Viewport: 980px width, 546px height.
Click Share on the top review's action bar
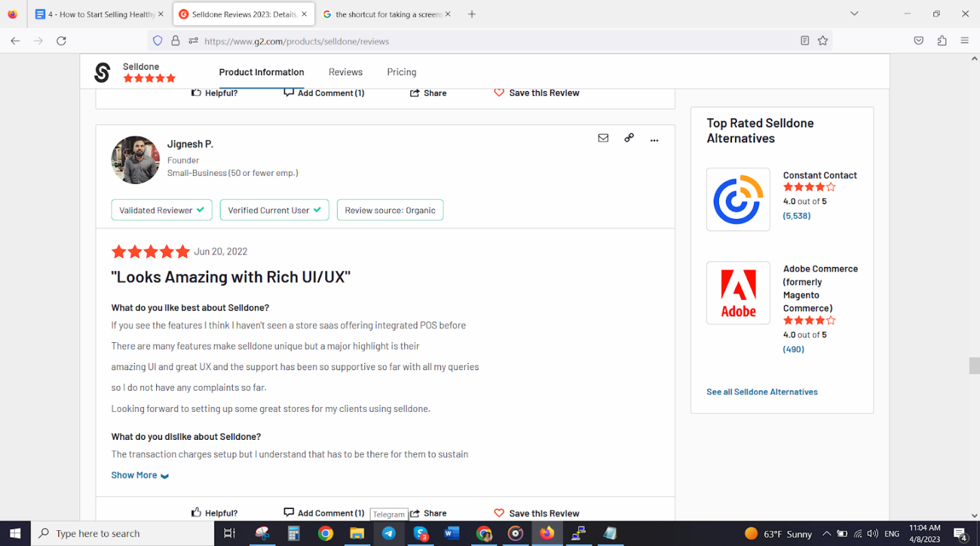428,93
